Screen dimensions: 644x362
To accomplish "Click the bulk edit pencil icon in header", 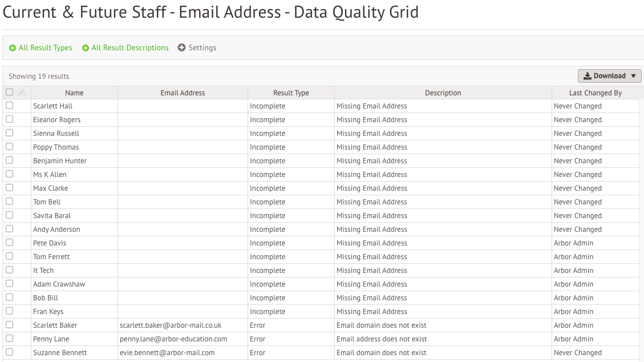I will [x=22, y=93].
